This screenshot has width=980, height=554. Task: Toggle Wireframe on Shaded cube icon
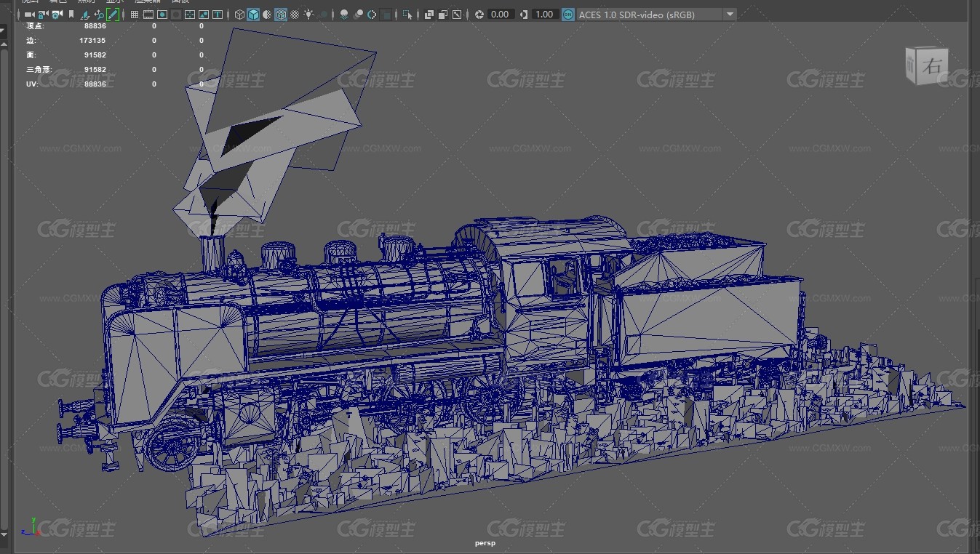click(x=281, y=15)
